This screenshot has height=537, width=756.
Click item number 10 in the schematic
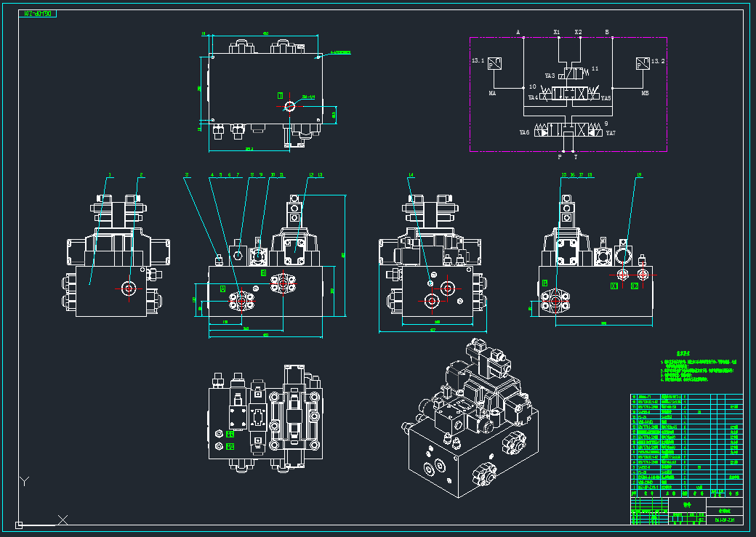[x=532, y=86]
